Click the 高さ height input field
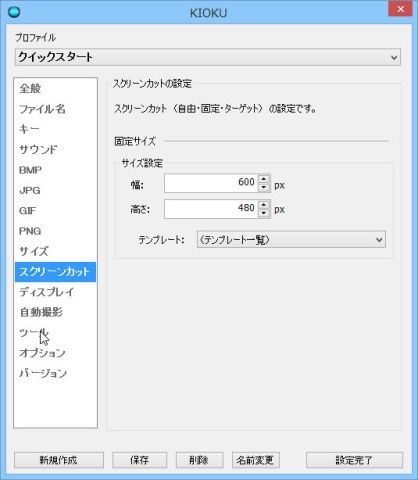Viewport: 418px width, 480px height. click(211, 209)
